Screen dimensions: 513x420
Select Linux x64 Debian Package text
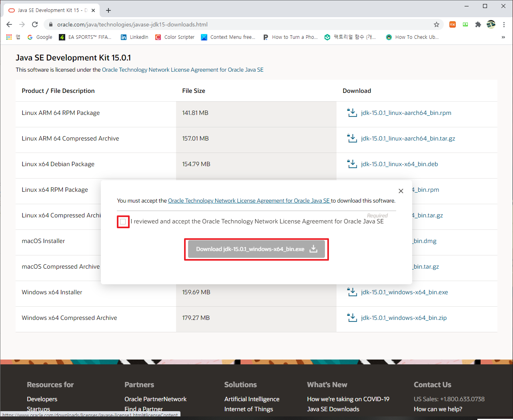[x=58, y=164]
